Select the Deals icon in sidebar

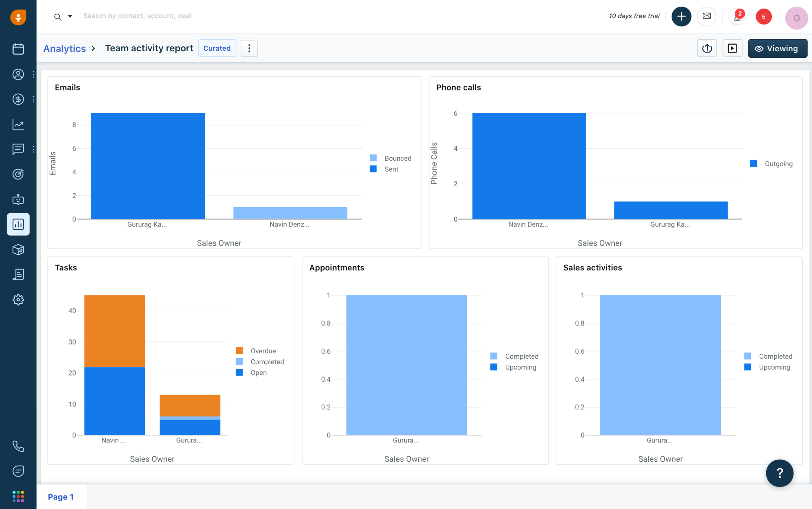click(x=18, y=99)
